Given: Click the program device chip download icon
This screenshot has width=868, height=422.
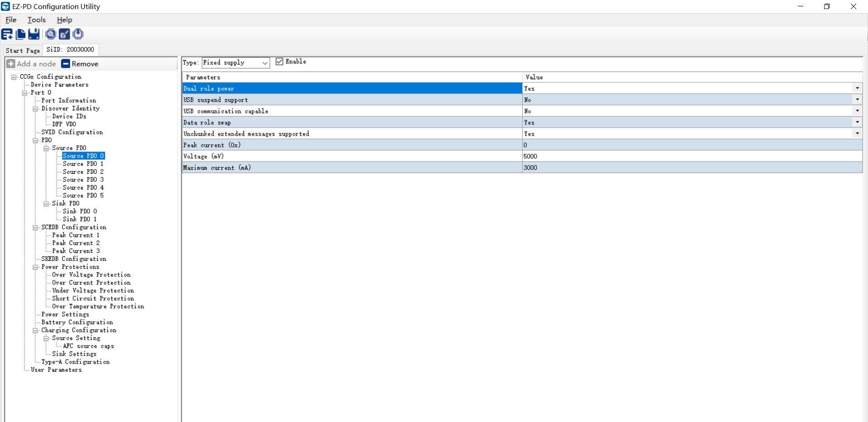Looking at the screenshot, I should 78,34.
